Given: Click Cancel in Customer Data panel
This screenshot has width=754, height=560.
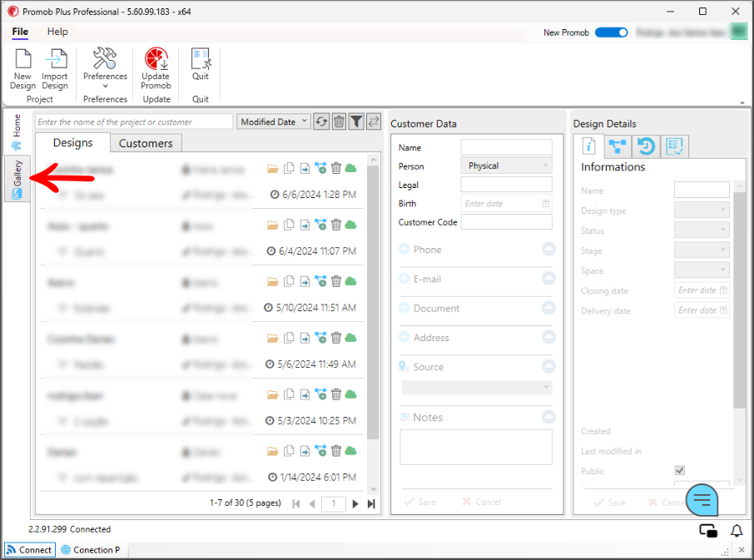Looking at the screenshot, I should [x=481, y=502].
